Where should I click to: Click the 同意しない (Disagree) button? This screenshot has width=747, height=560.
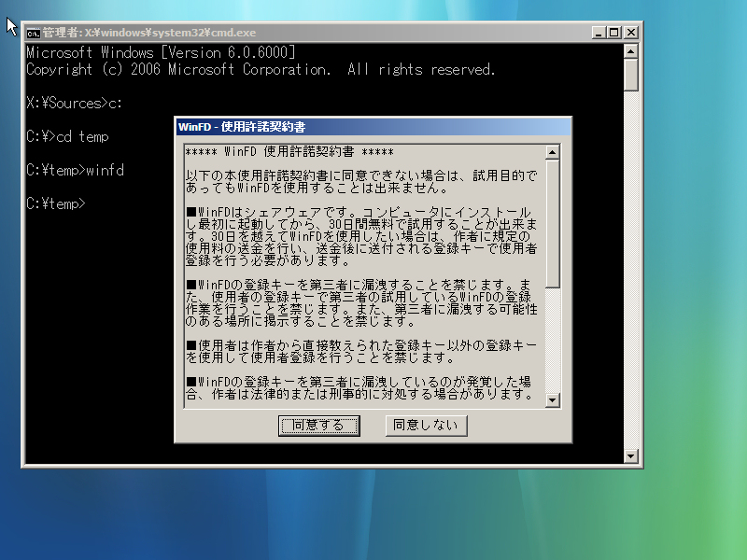pos(426,426)
